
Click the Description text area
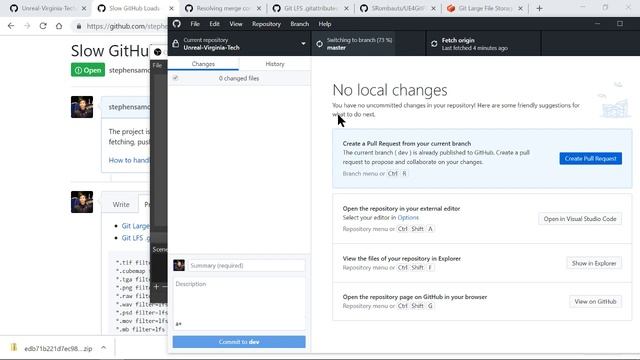coord(239,303)
